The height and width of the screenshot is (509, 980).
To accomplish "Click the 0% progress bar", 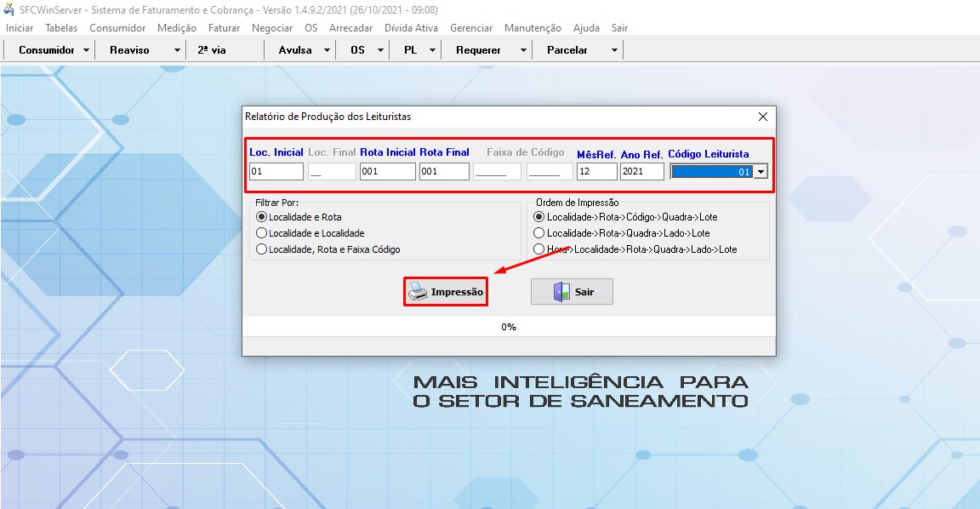I will 509,327.
